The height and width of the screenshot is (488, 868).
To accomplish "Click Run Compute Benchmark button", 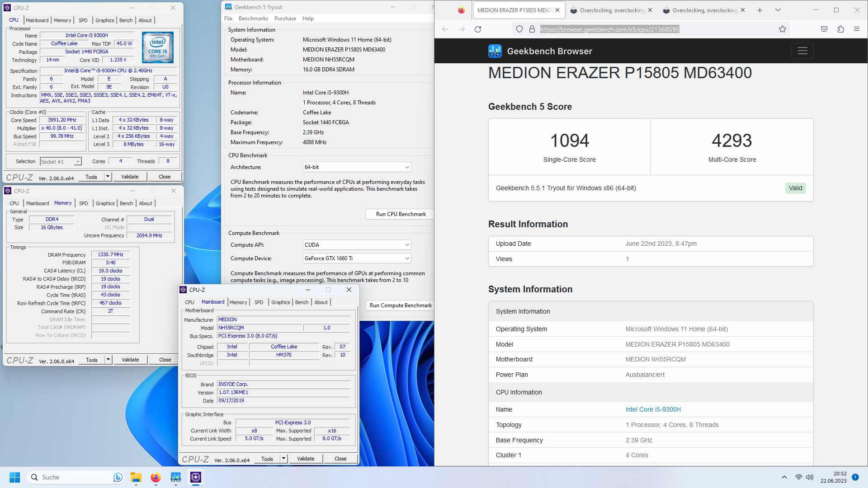I will [x=401, y=305].
